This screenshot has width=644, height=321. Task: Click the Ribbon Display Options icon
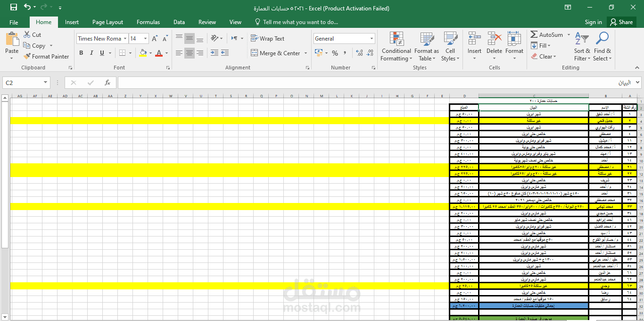pyautogui.click(x=568, y=8)
